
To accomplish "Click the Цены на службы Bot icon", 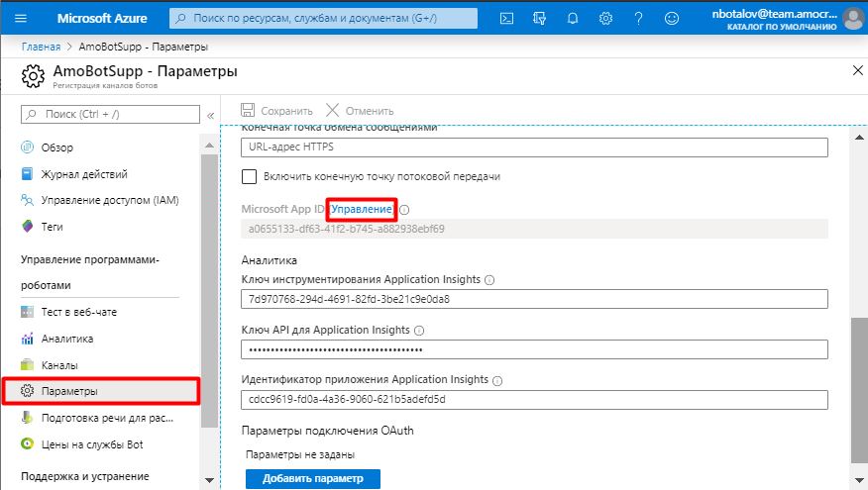I will point(27,444).
